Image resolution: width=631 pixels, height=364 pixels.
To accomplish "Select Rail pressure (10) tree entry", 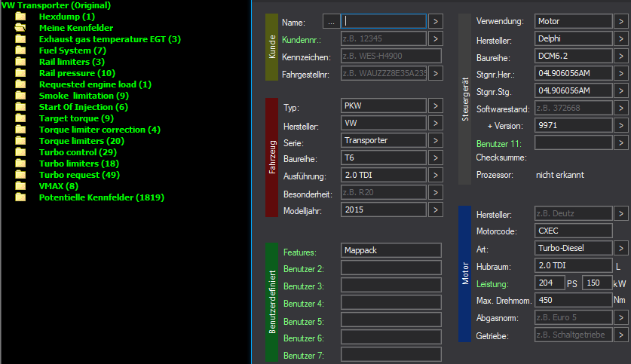I will 77,73.
